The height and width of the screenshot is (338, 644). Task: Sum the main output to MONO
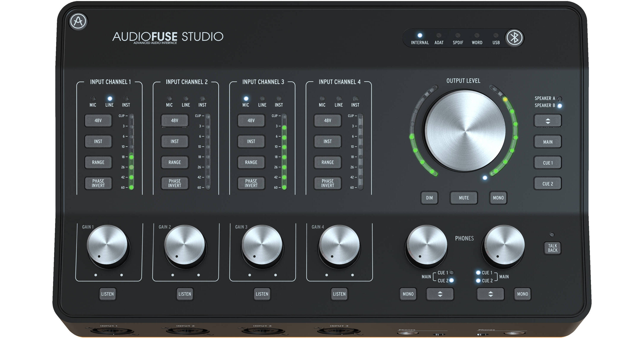(498, 198)
